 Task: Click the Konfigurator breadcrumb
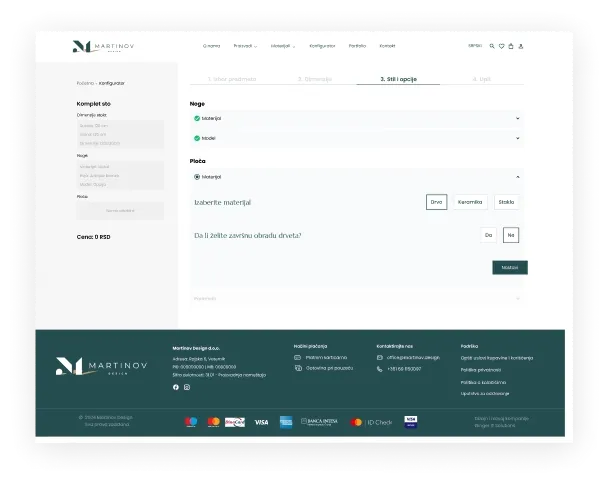112,83
